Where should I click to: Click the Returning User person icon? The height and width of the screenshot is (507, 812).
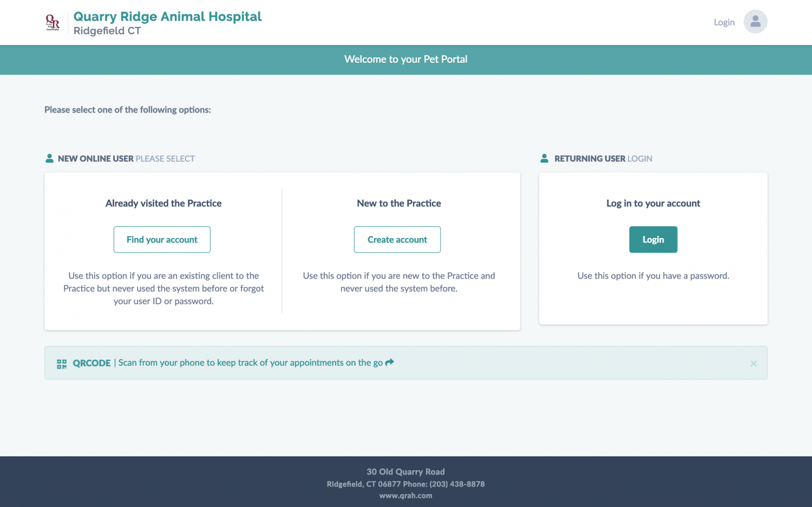point(544,159)
